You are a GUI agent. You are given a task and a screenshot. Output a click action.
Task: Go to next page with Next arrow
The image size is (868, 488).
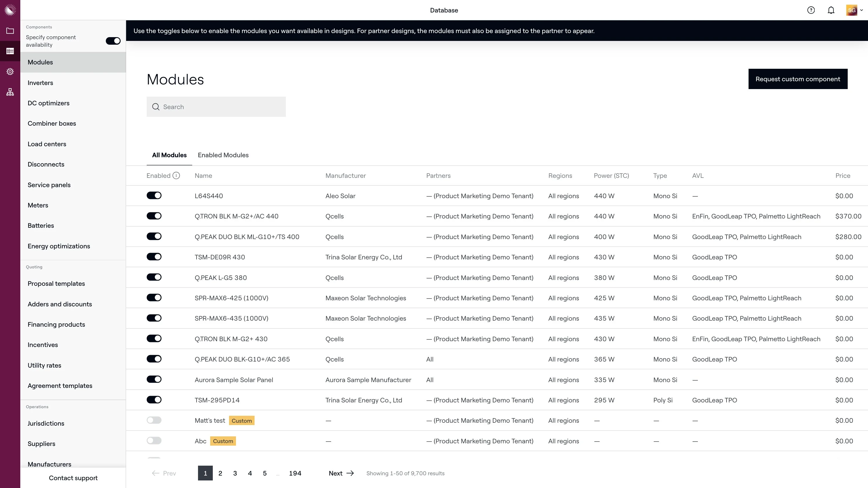[341, 473]
